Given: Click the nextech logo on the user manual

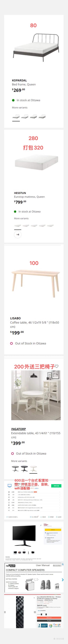Looking at the screenshot, I should point(10,566).
